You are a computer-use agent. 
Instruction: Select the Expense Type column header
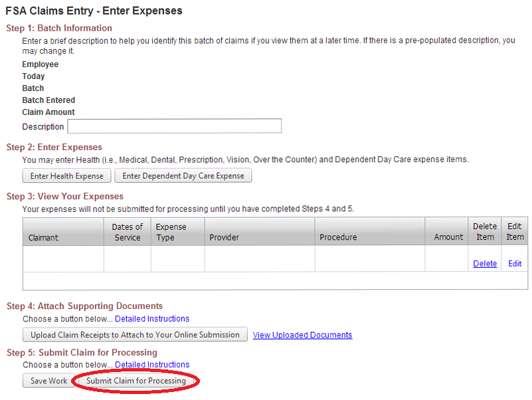171,232
